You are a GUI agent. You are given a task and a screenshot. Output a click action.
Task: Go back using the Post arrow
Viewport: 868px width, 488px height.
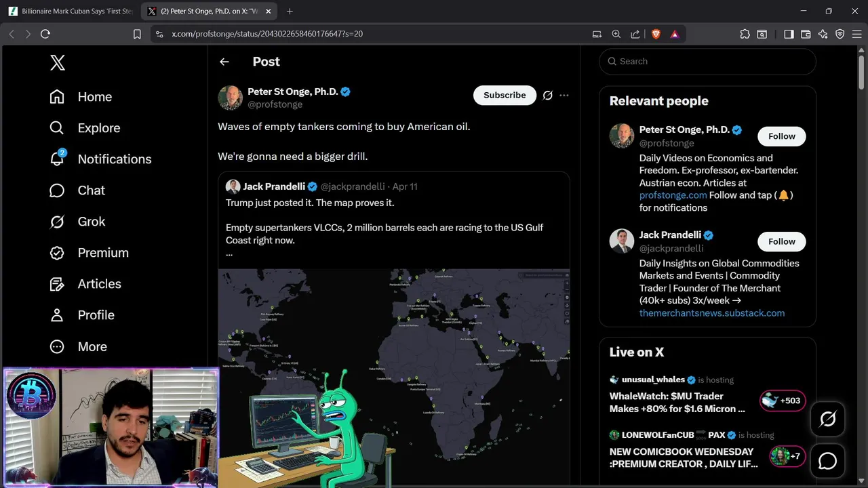coord(224,62)
